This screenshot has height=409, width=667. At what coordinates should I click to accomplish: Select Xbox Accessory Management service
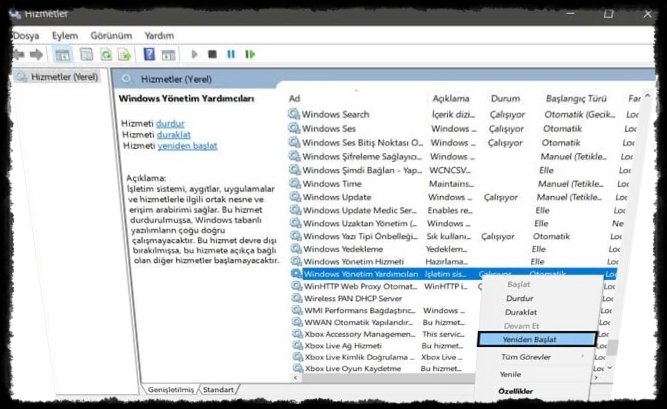[452, 334]
